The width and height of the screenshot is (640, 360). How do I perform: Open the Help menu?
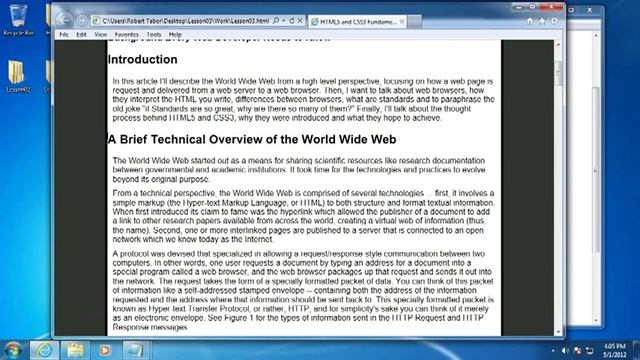click(175, 35)
